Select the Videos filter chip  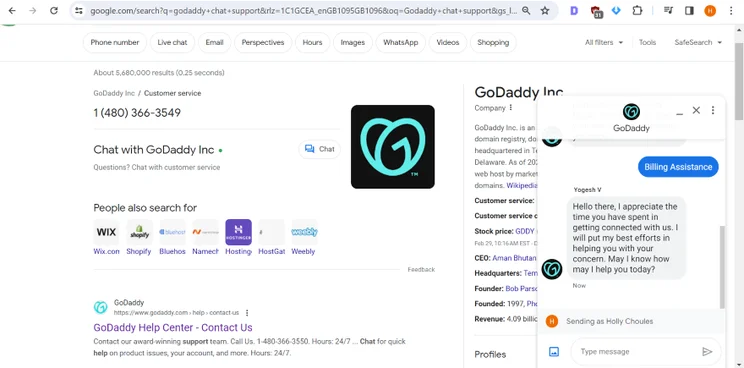tap(448, 42)
